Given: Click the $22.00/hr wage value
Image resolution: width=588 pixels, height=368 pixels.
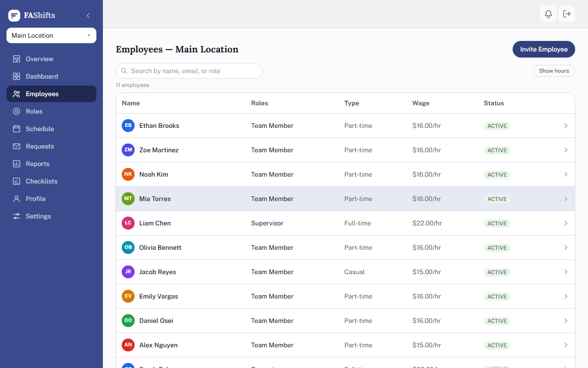Looking at the screenshot, I should [x=427, y=223].
